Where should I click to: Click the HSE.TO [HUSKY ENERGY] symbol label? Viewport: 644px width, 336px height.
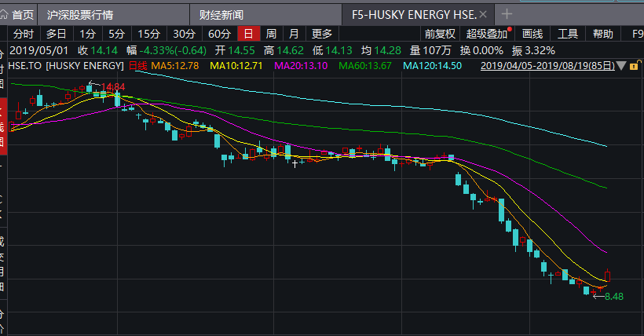point(66,66)
